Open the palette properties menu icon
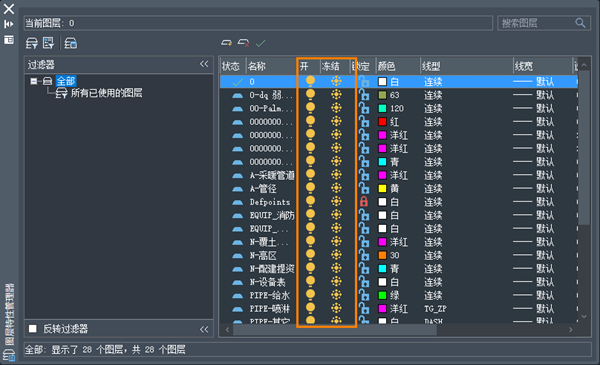This screenshot has height=365, width=600. pyautogui.click(x=8, y=40)
